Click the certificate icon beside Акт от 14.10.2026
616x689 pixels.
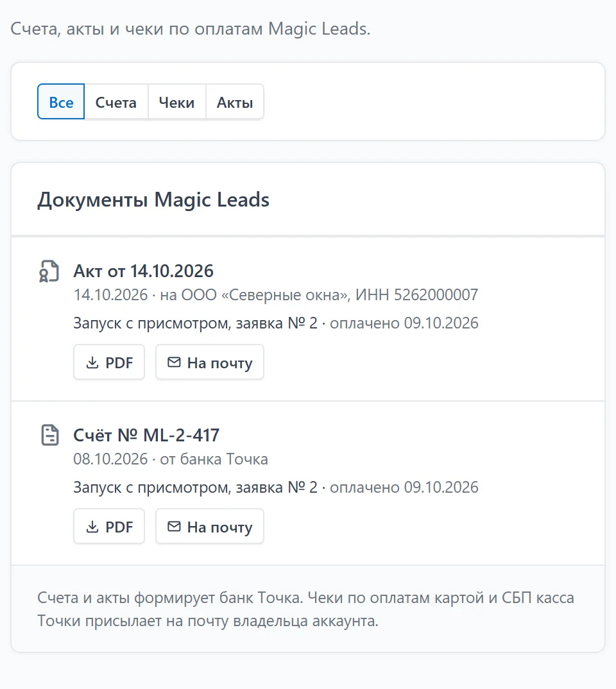click(49, 271)
